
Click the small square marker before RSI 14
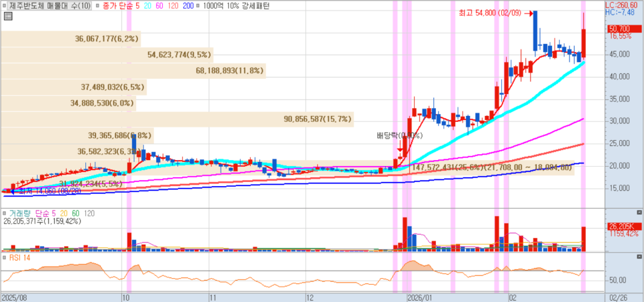coord(5,257)
